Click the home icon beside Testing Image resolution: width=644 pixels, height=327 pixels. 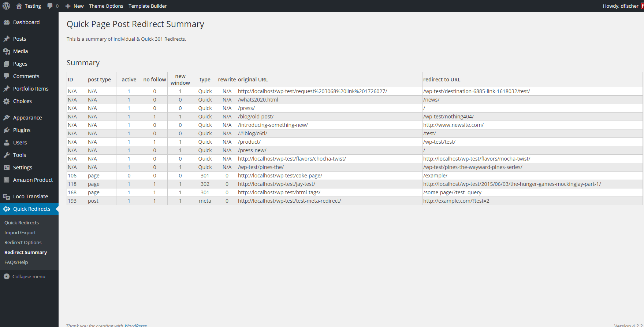(19, 6)
